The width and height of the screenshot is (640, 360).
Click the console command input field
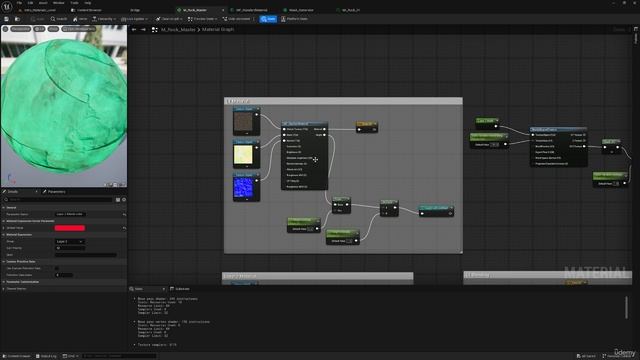pos(119,356)
